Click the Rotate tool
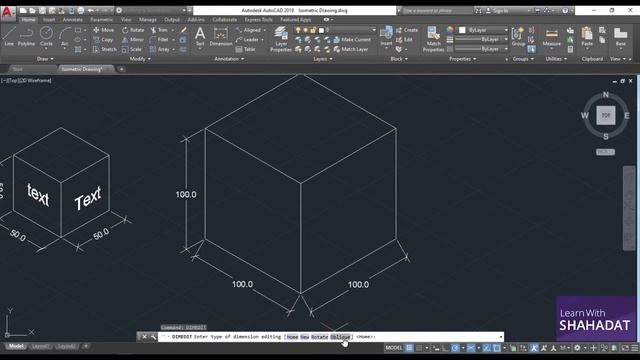This screenshot has height=360, width=640. [133, 30]
